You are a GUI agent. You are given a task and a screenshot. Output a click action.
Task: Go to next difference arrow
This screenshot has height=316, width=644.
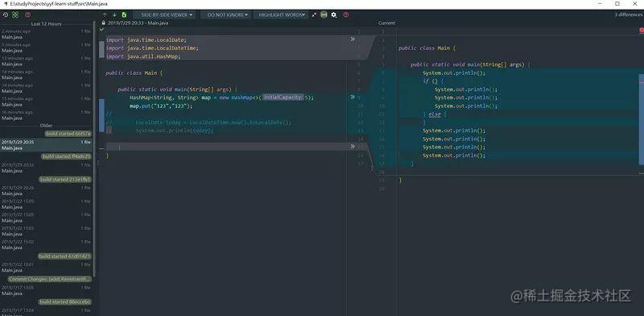114,15
